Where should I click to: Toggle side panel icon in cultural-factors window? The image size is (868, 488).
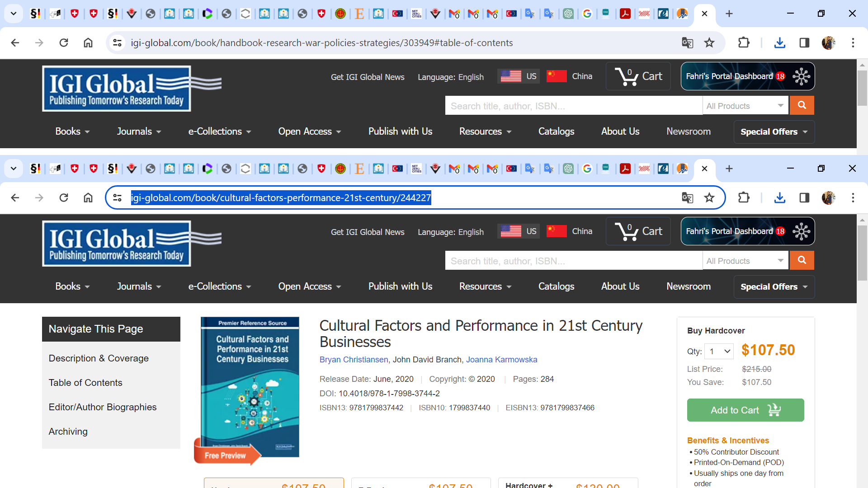804,197
